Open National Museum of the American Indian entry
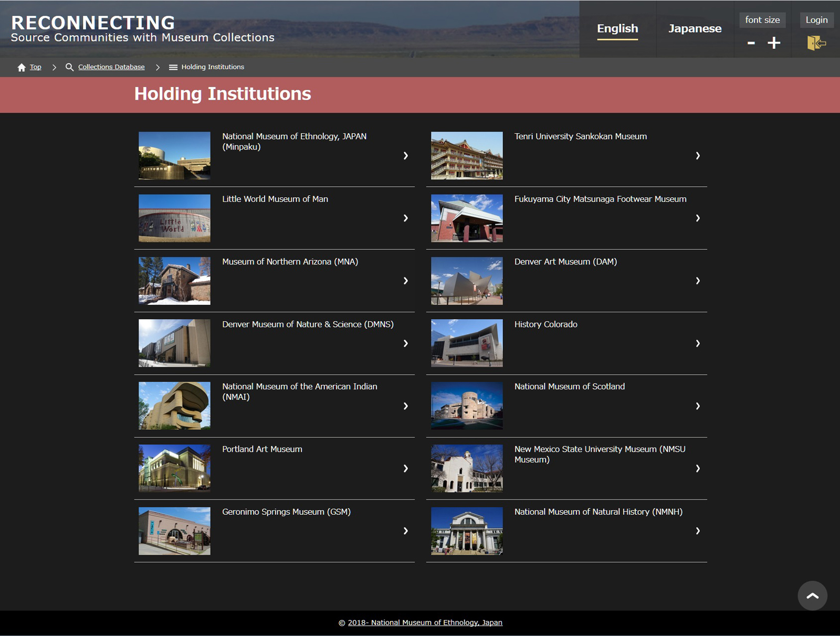This screenshot has width=840, height=636. (x=275, y=406)
